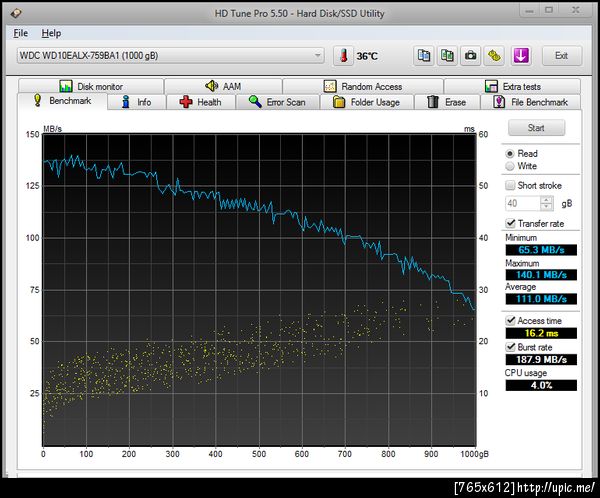The image size is (600, 498).
Task: Select the Read radio button
Action: click(x=510, y=154)
